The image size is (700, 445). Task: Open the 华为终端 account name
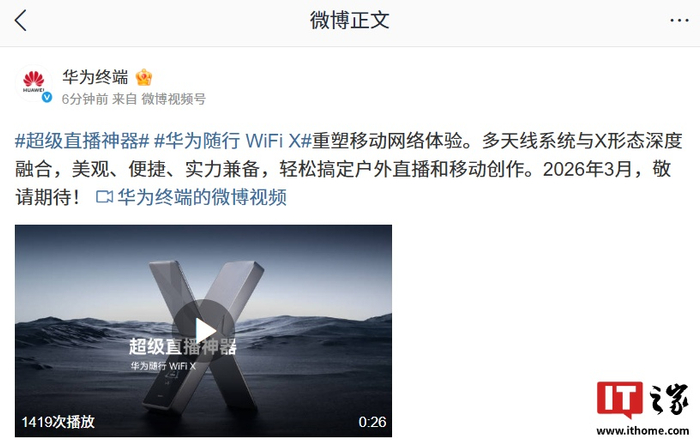point(95,77)
